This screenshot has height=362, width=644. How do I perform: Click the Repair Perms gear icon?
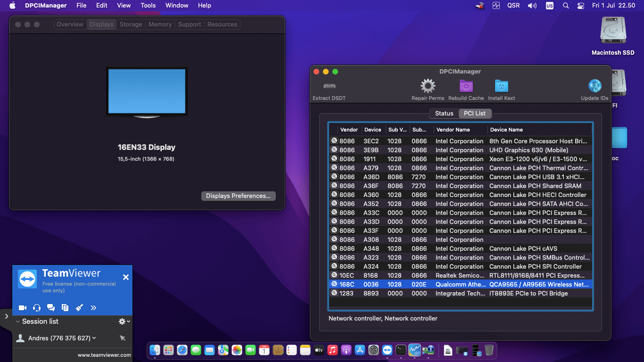[x=428, y=86]
